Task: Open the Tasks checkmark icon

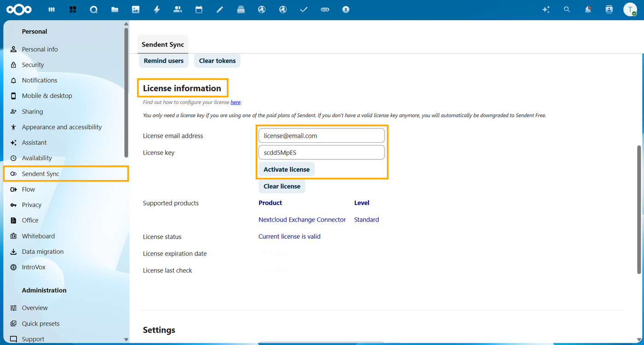Action: point(304,10)
